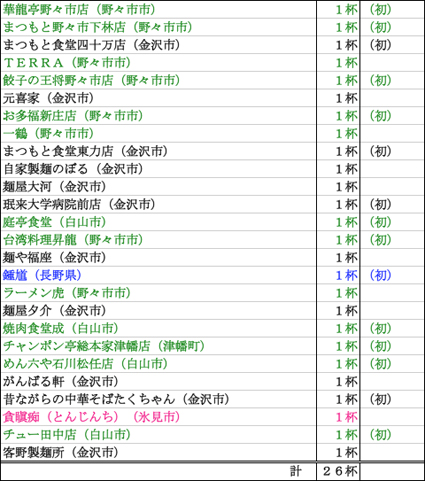Select the 昔ながらの中華そばたくちゃん（金沢市） cell
The image size is (425, 481).
pos(116,399)
